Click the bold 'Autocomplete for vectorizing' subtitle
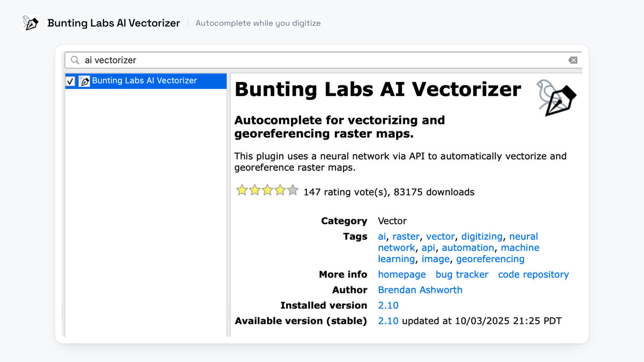 tap(340, 127)
